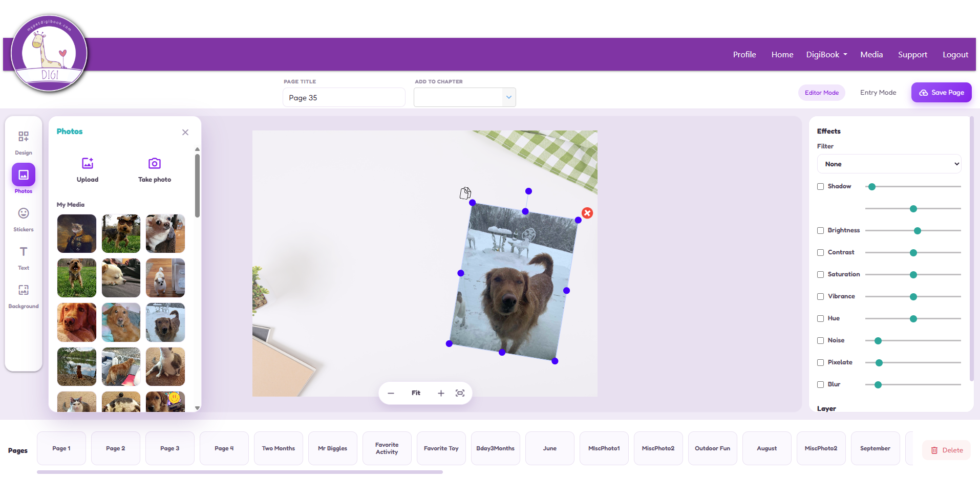Enable the Hue checkbox
The image size is (980, 479).
coord(820,319)
